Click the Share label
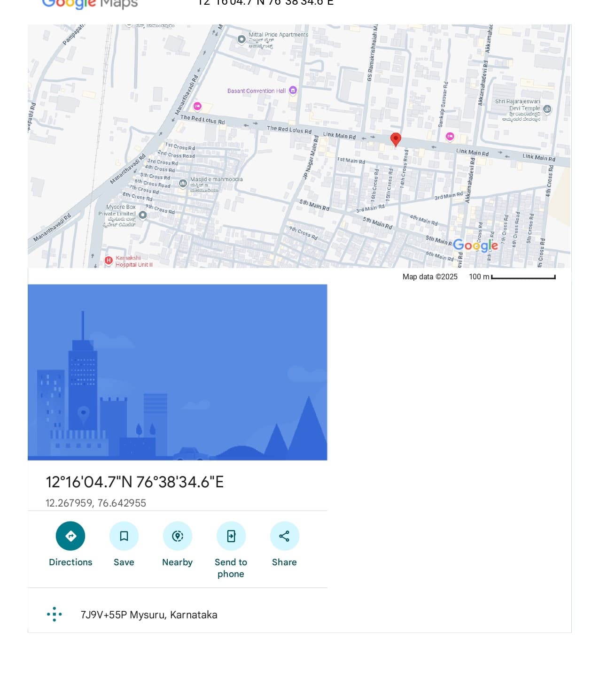 coord(284,562)
